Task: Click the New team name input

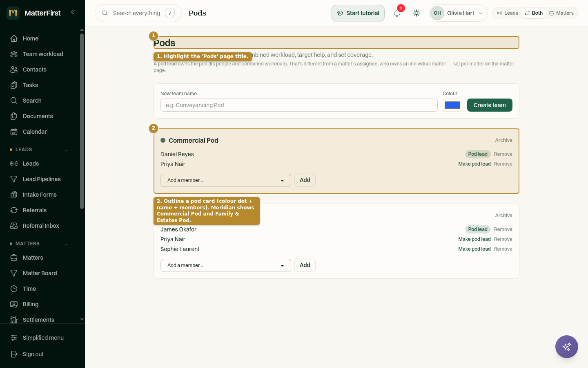Action: click(299, 105)
